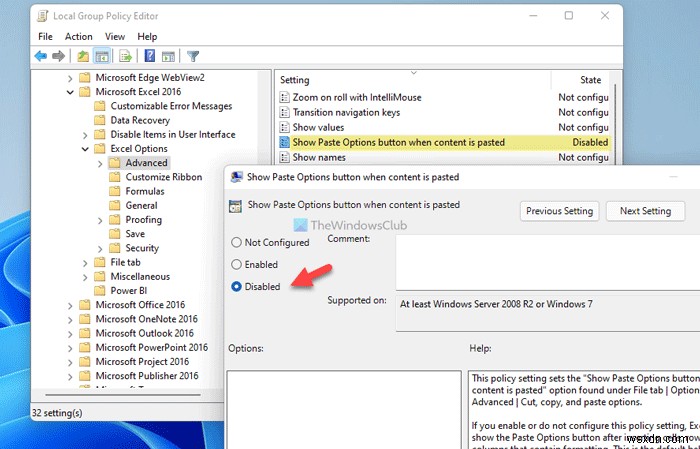Click the Forward arrow toolbar icon

click(58, 56)
